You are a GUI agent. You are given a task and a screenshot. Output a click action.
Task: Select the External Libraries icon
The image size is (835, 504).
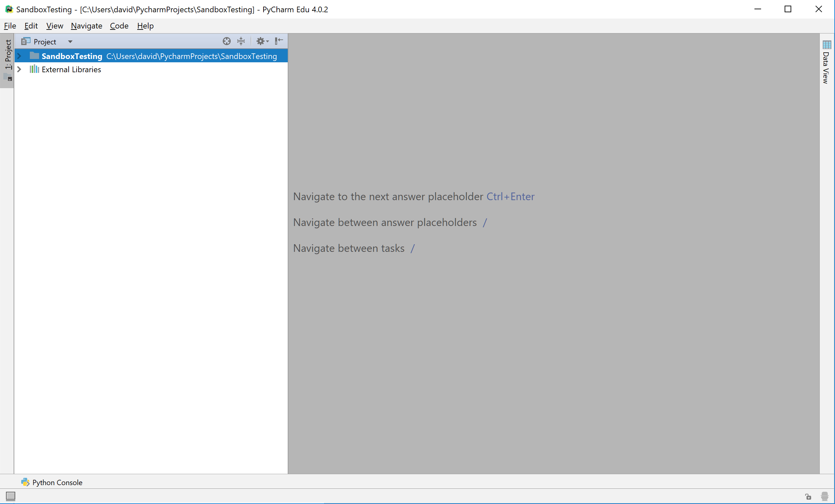[x=34, y=69]
